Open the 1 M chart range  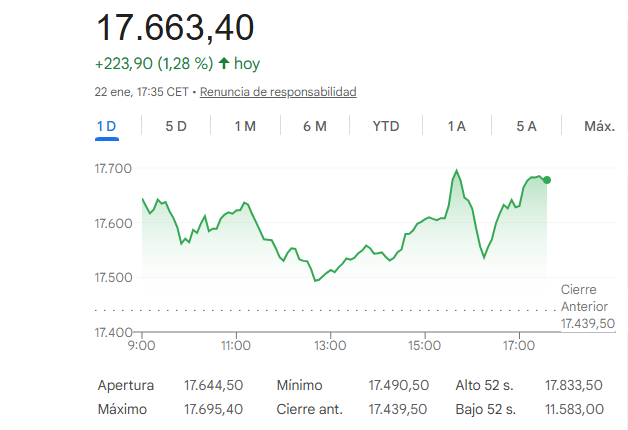245,126
